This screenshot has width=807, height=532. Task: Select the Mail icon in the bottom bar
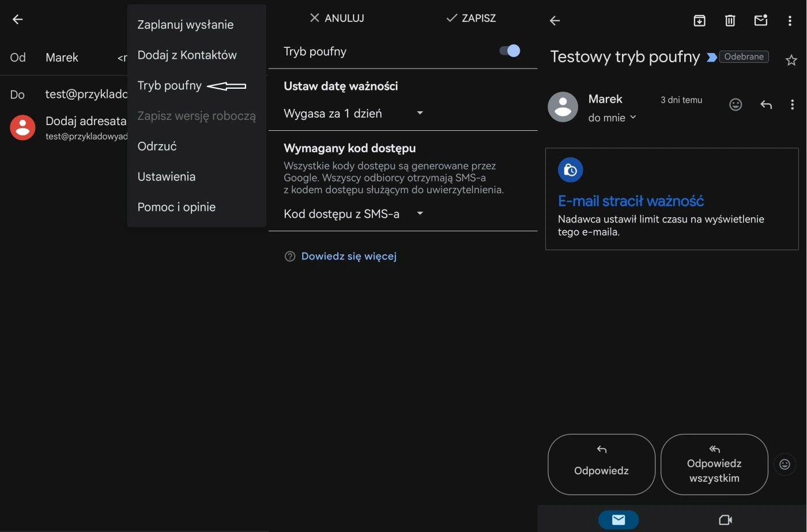point(619,519)
